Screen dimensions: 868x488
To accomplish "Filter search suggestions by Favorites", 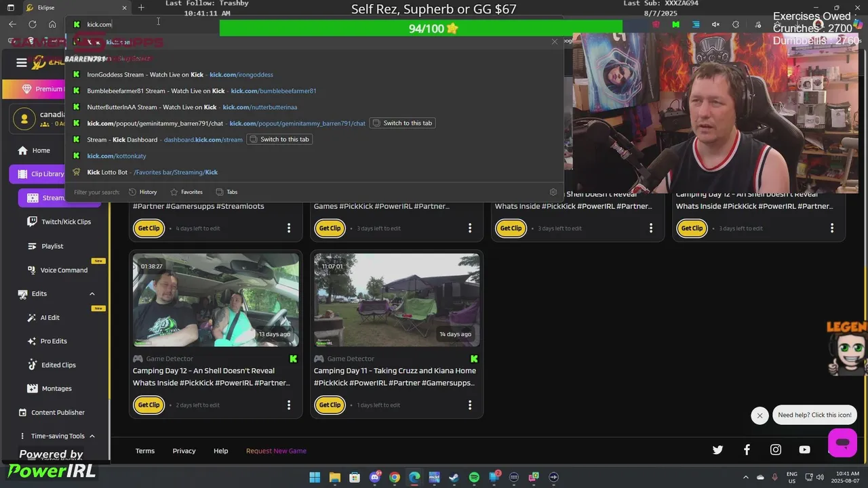I will coord(186,192).
